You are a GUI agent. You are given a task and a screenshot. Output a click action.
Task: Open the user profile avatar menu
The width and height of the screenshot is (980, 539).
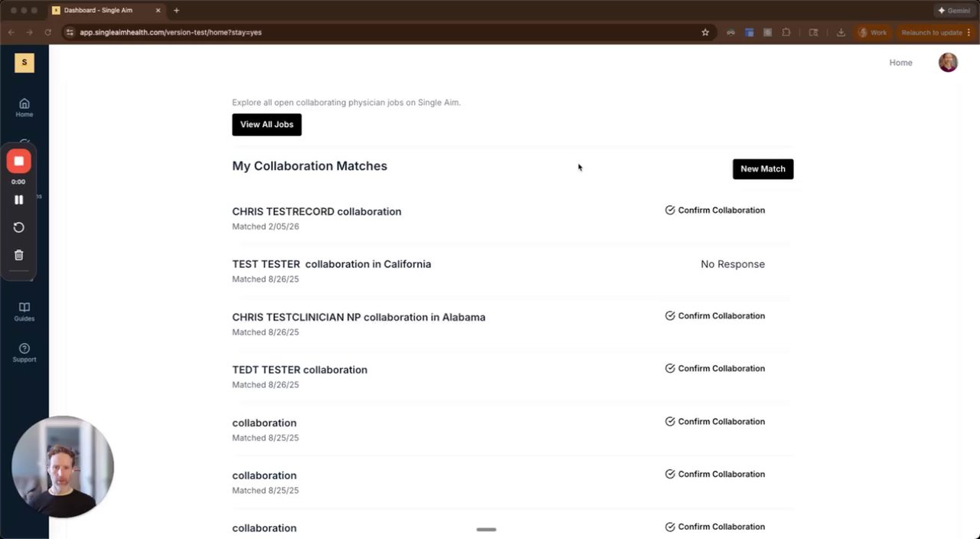click(948, 63)
